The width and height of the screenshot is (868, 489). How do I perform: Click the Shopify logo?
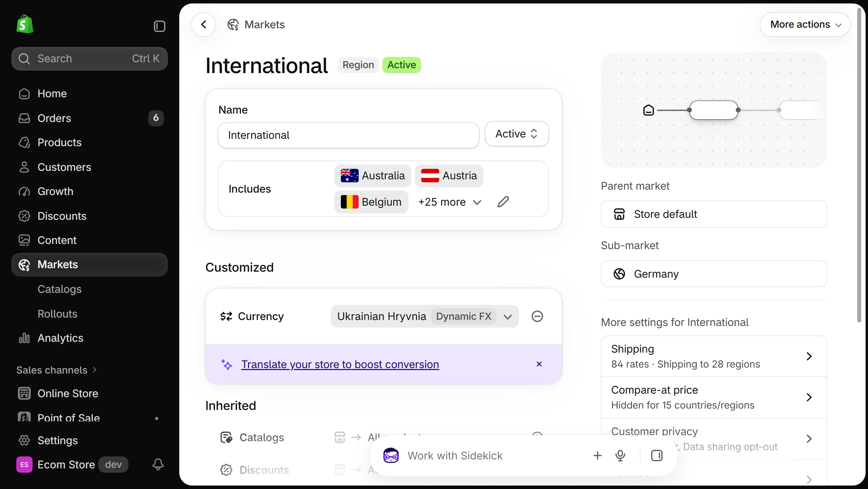coord(25,24)
